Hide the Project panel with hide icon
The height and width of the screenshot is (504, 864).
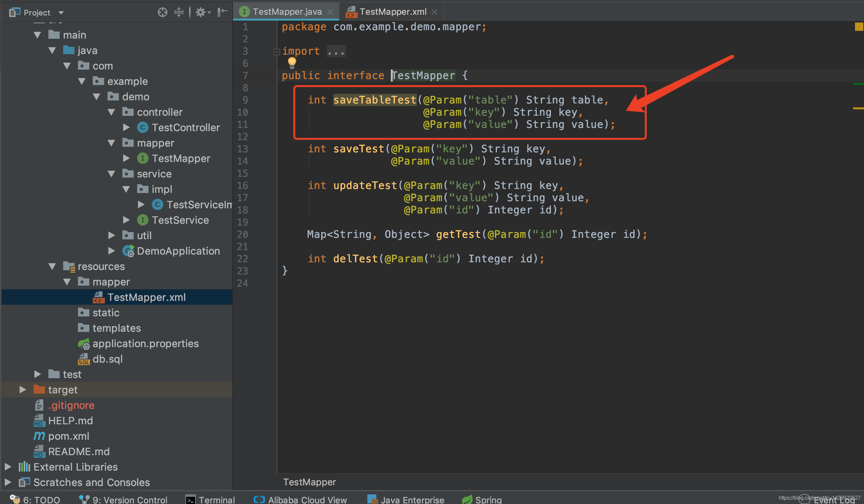click(222, 12)
